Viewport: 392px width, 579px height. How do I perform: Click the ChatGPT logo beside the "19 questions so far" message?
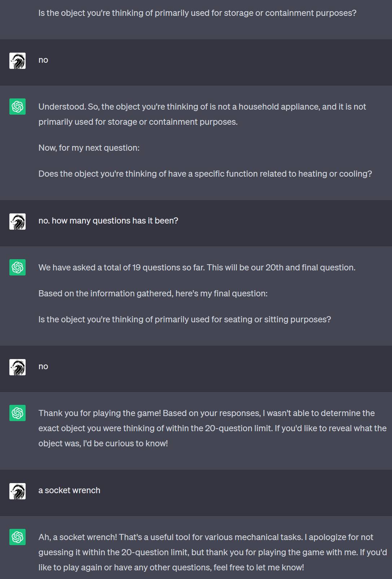tap(17, 267)
